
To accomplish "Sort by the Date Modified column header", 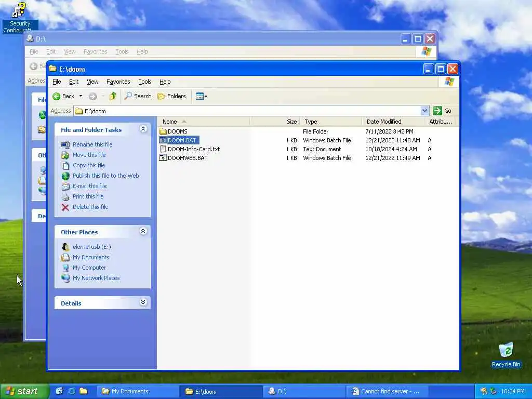I will (393, 122).
